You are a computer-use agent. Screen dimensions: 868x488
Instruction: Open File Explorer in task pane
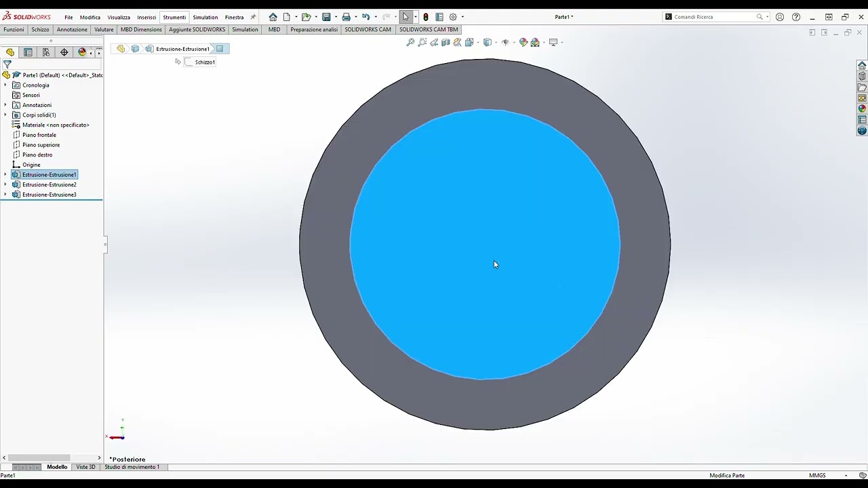pyautogui.click(x=862, y=87)
